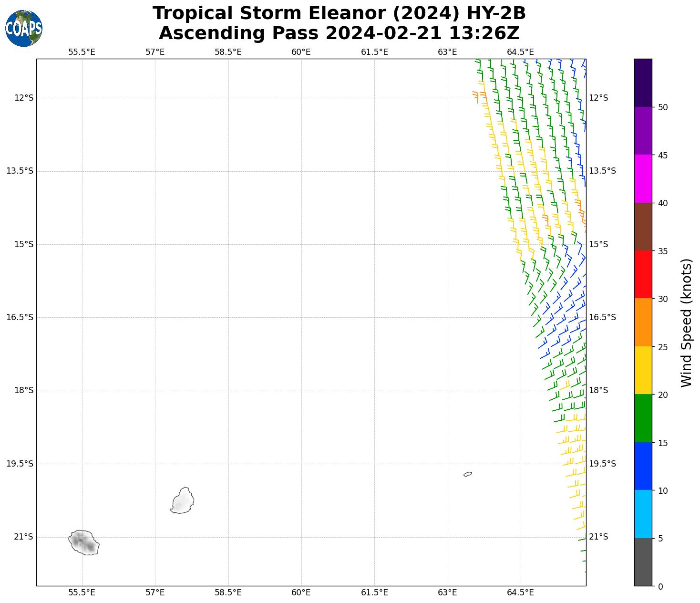Screen dimensions: 700x603
Task: Click the 16.5°S label on right axis
Action: [x=602, y=317]
